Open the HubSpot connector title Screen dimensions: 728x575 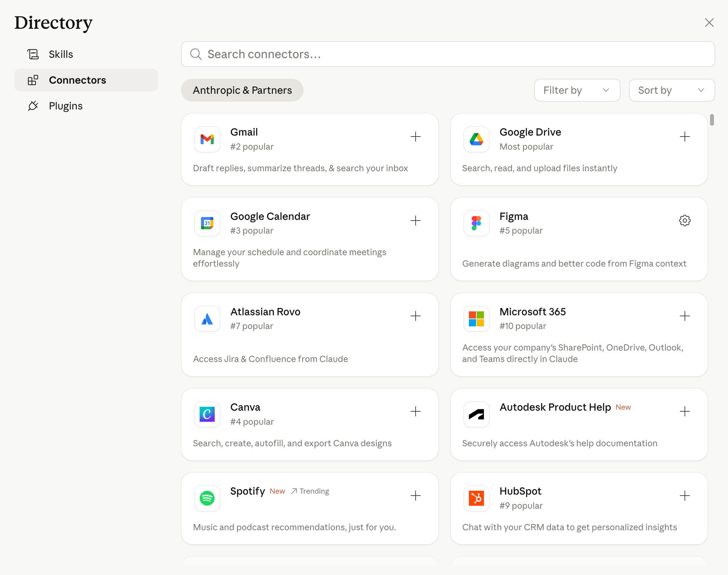(x=520, y=491)
